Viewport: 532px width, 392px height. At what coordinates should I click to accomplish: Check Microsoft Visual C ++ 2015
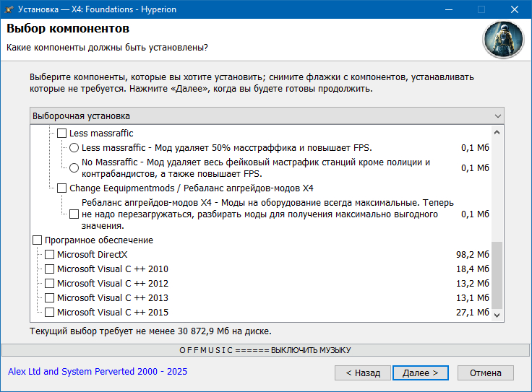[50, 312]
